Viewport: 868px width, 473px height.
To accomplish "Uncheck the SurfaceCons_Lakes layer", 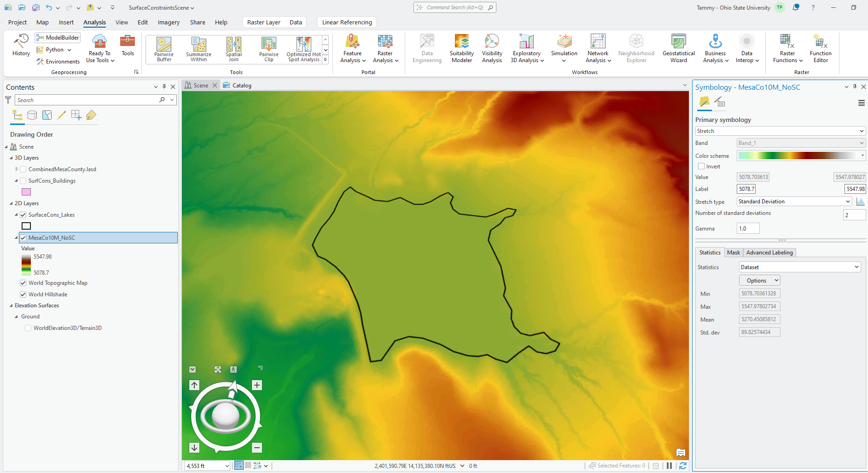I will point(23,215).
